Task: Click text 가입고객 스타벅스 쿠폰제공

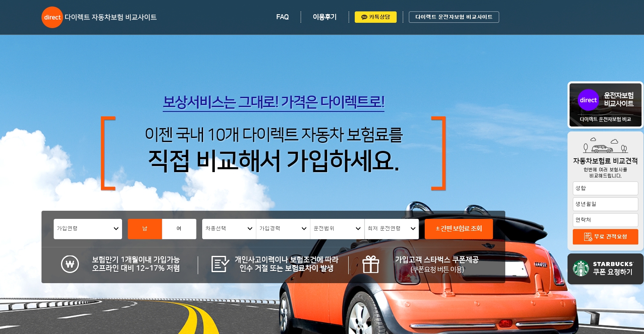Action: point(437,260)
